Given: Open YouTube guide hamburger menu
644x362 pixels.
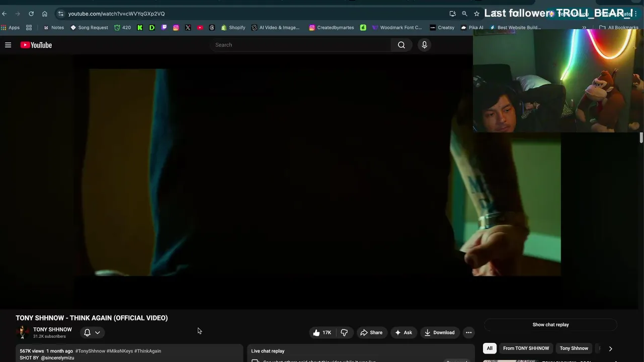Looking at the screenshot, I should coord(8,45).
